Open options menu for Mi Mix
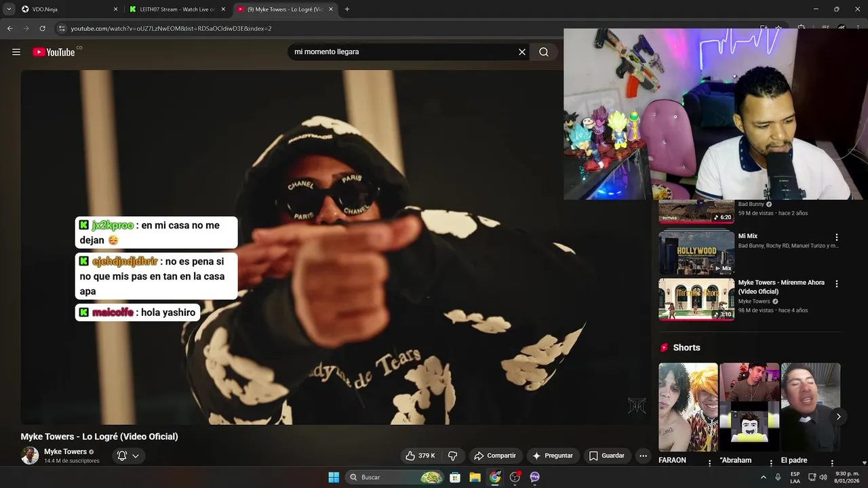The width and height of the screenshot is (868, 488). 837,237
